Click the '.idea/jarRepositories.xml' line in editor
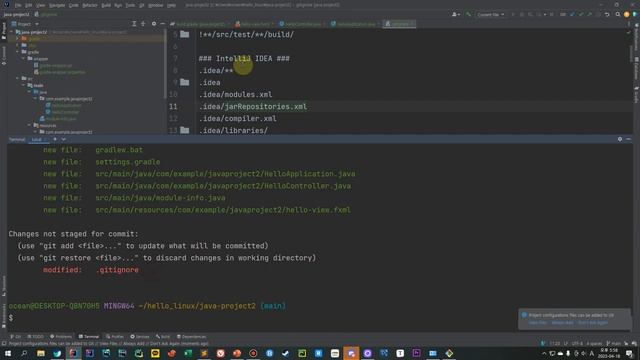This screenshot has width=640, height=360. [x=253, y=107]
